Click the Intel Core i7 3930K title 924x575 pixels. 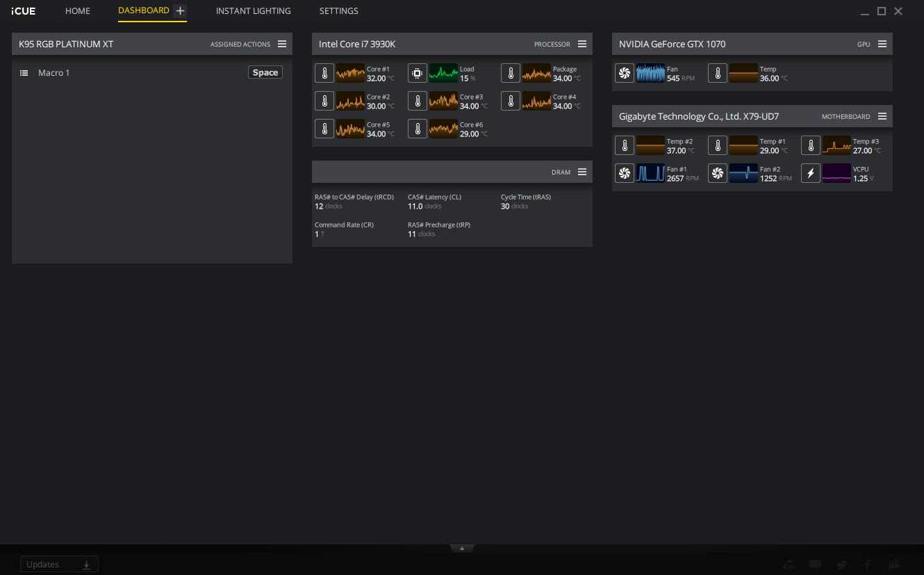click(357, 44)
